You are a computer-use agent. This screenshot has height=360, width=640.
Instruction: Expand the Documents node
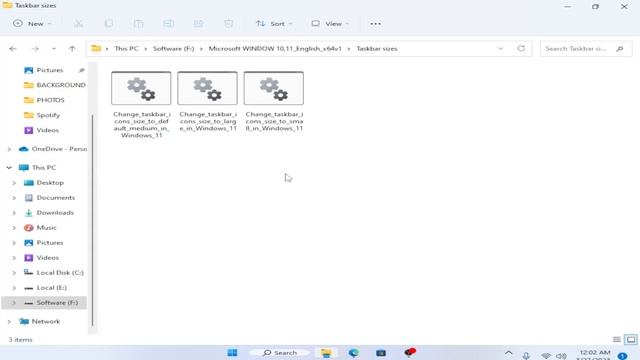coord(14,198)
